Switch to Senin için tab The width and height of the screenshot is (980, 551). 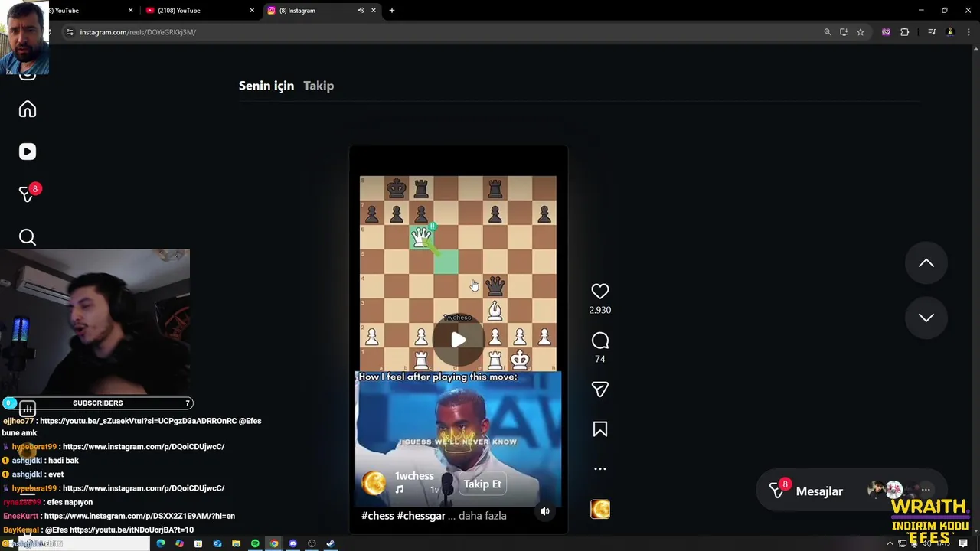click(x=266, y=86)
